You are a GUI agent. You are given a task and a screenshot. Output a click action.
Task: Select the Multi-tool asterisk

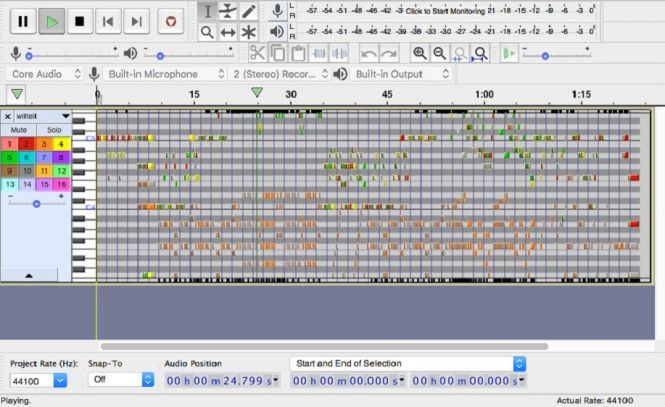(249, 32)
